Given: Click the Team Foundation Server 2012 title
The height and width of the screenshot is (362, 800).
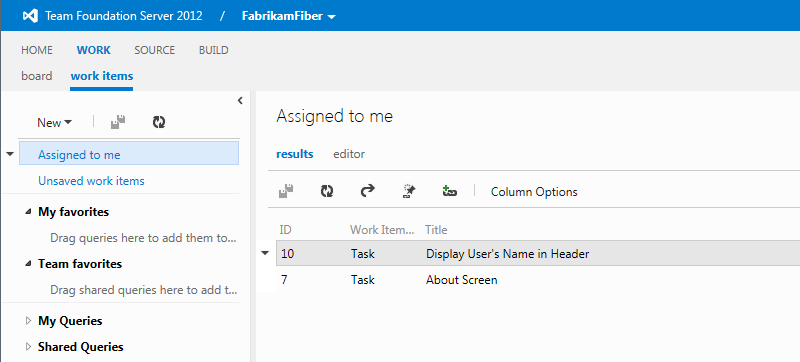Looking at the screenshot, I should 124,16.
